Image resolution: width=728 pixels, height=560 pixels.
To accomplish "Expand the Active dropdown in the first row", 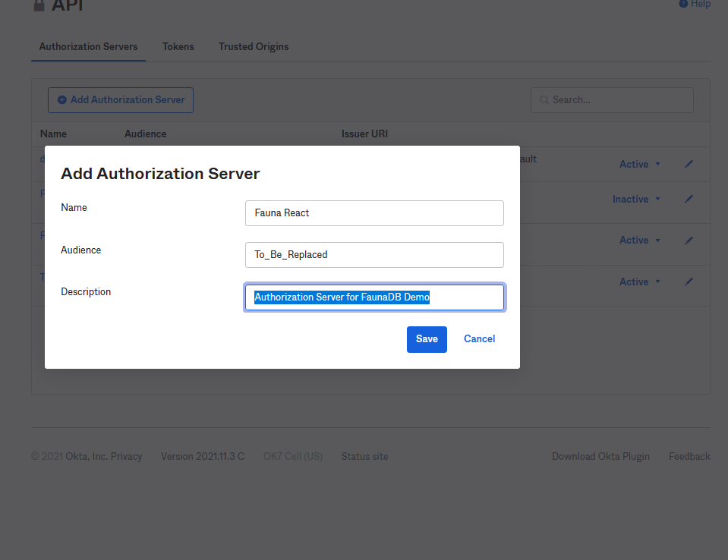I will (639, 164).
